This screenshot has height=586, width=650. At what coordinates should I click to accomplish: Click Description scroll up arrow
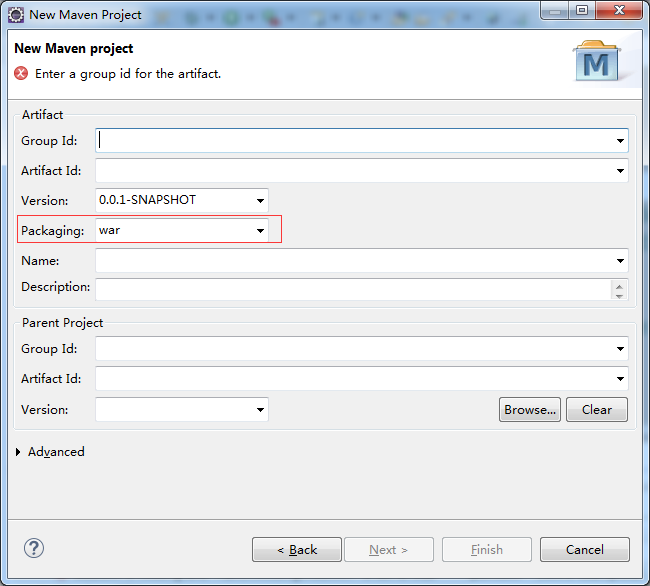tap(619, 286)
